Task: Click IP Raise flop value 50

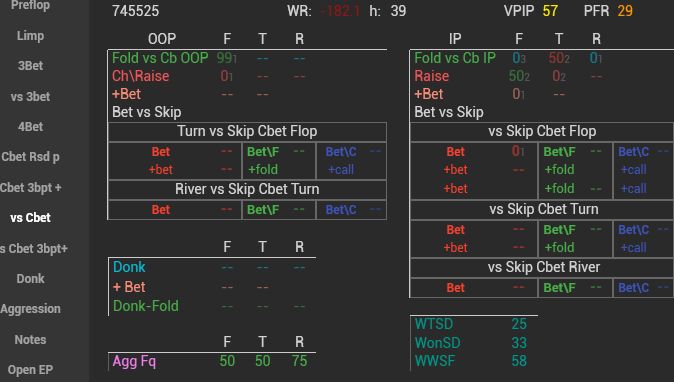Action: pyautogui.click(x=519, y=76)
